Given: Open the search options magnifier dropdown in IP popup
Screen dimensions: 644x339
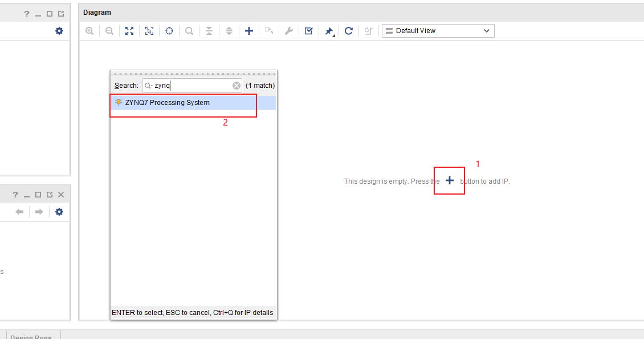Looking at the screenshot, I should click(148, 86).
